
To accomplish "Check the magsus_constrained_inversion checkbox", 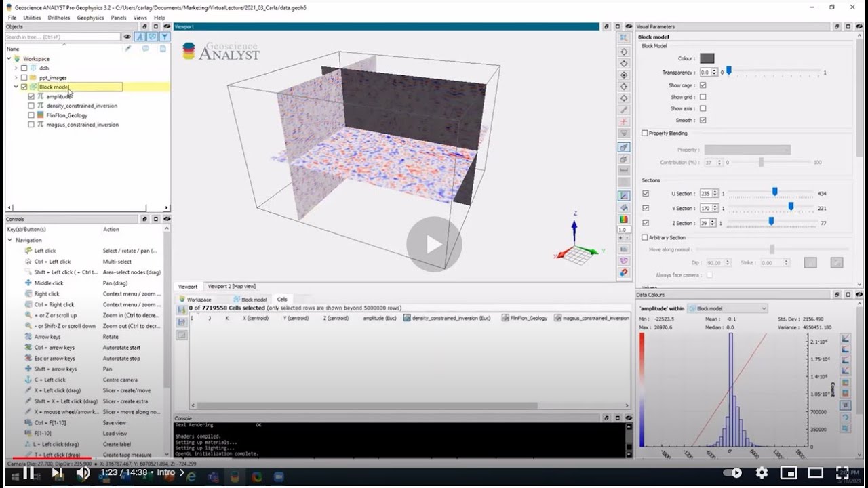I will click(31, 125).
